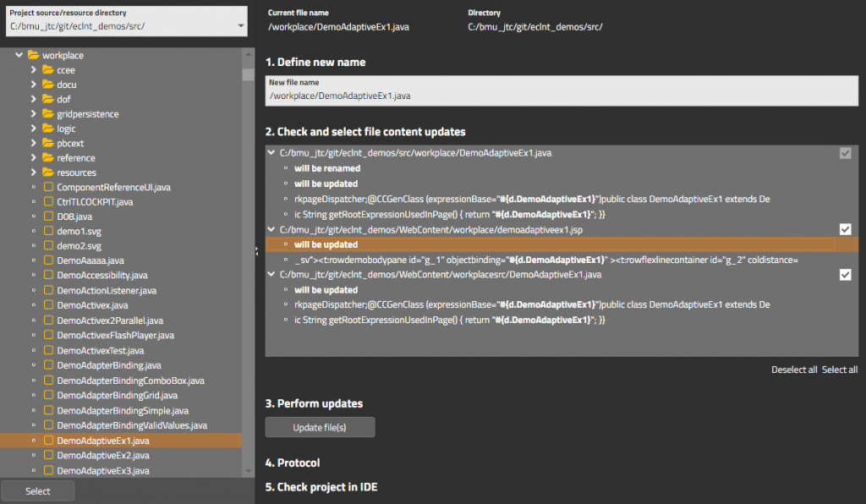This screenshot has height=504, width=866.
Task: Toggle checkbox for workplacesrc/DemoAdaptiveEx1.java update
Action: click(844, 275)
